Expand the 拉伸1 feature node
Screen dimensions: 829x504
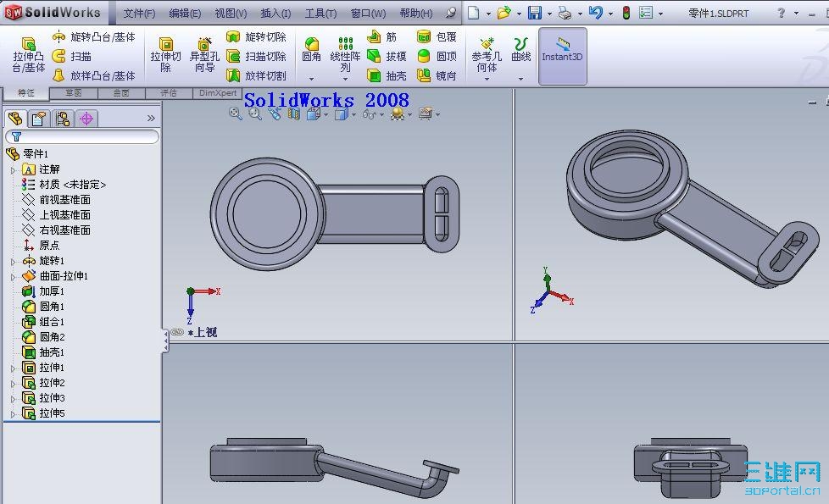tap(14, 368)
